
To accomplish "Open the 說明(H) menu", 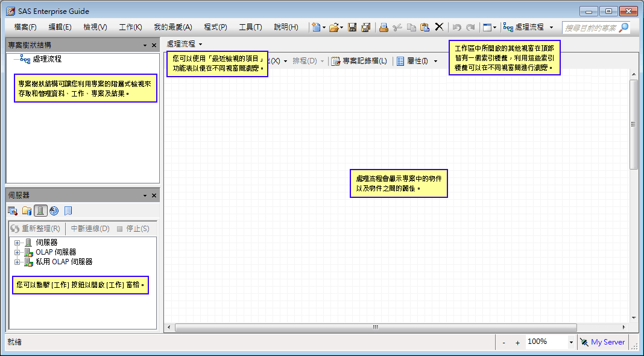I will [x=286, y=27].
